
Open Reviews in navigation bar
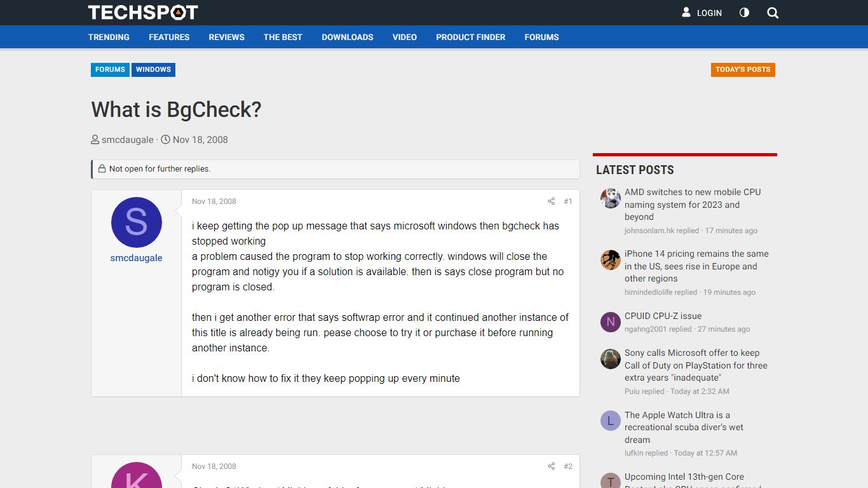[227, 37]
